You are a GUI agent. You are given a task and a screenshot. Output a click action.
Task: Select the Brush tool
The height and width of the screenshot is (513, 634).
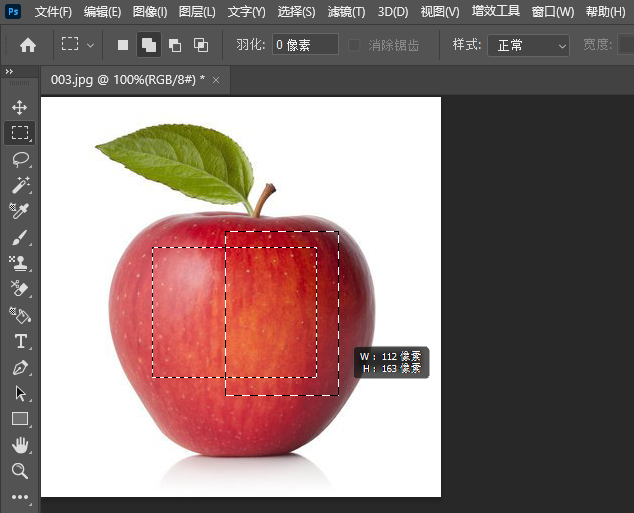(19, 237)
